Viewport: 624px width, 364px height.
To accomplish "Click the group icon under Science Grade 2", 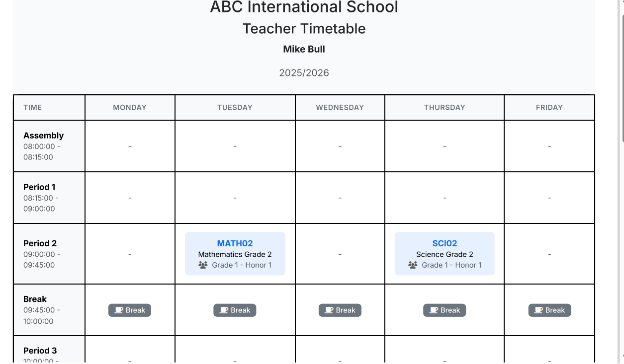I will pos(413,265).
